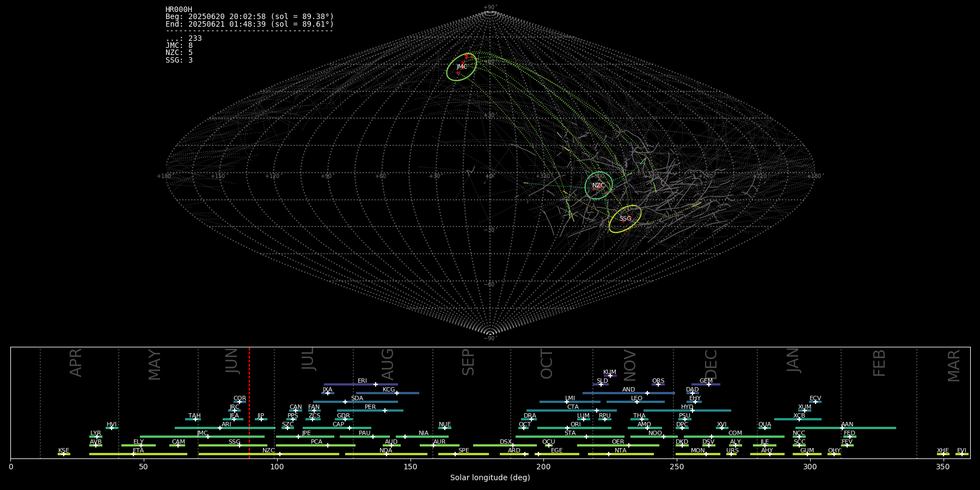Click the HYD shower label in timeline
This screenshot has height=490, width=980.
(687, 407)
